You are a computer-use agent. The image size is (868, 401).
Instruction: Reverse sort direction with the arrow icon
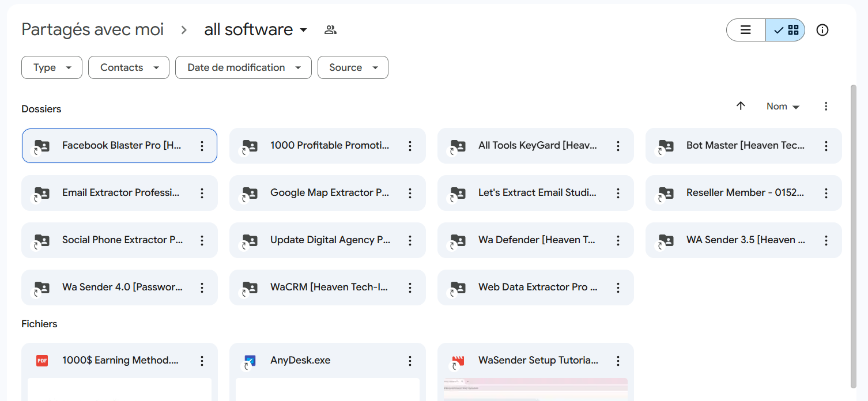coord(741,106)
